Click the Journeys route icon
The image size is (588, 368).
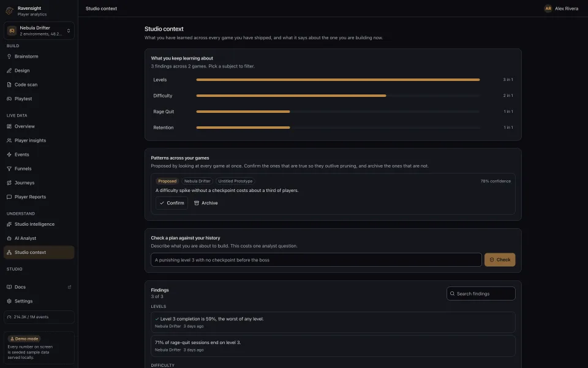pos(9,183)
